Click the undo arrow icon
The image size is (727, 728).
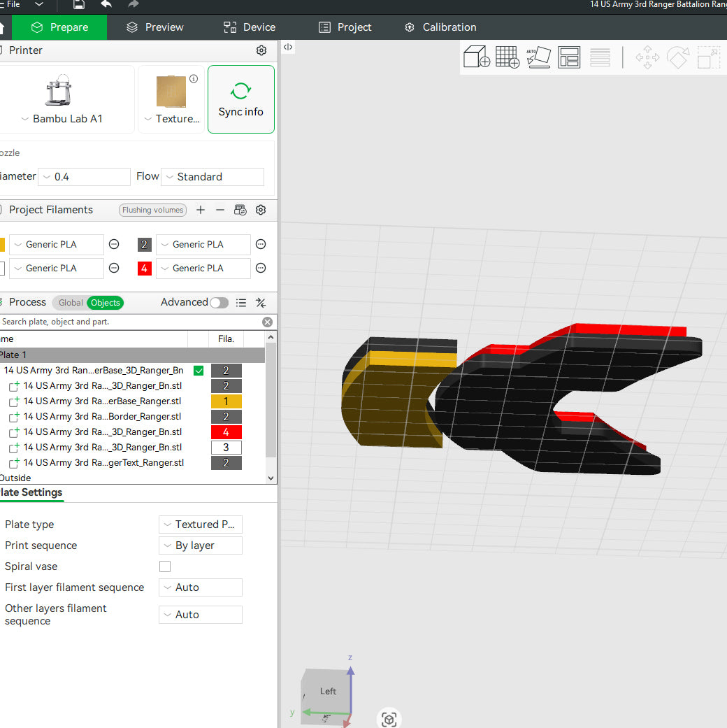[x=106, y=5]
